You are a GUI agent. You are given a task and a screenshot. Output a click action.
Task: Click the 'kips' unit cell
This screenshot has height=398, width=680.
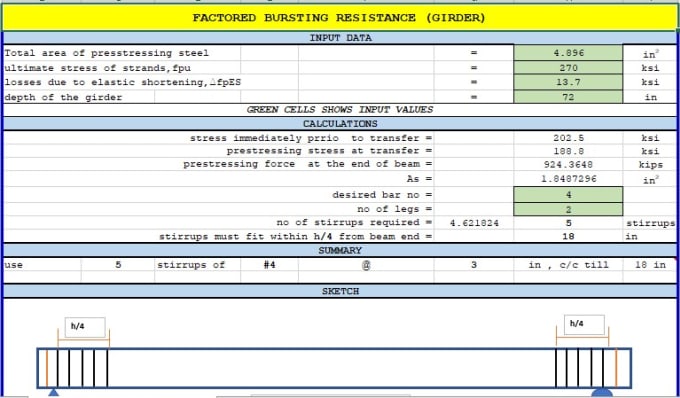coord(650,164)
